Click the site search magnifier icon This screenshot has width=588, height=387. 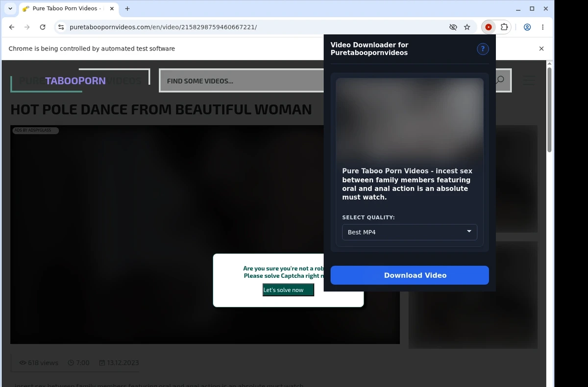coord(500,80)
